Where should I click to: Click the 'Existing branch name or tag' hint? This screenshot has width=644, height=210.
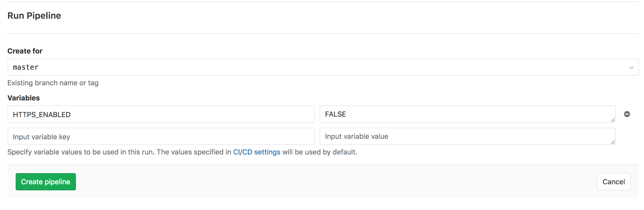(53, 83)
